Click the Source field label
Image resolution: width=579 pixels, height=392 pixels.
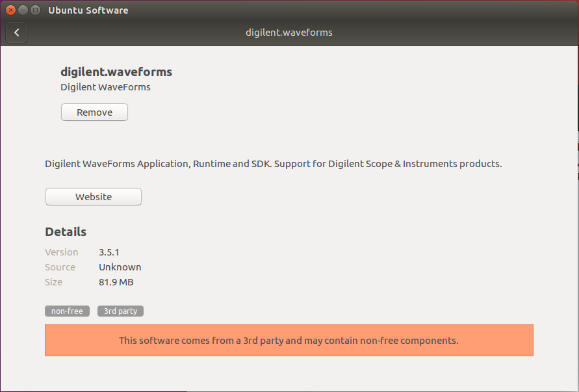coord(60,267)
